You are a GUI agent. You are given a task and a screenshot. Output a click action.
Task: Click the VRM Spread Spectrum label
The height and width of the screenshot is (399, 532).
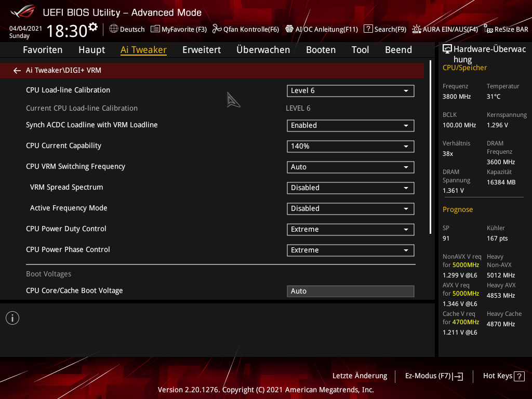coord(66,187)
